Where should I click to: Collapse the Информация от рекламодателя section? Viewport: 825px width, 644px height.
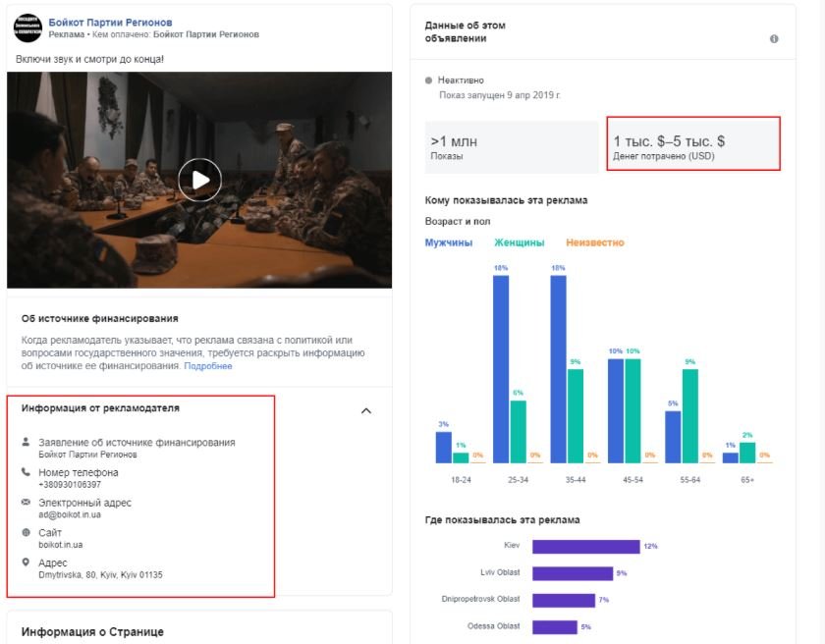[366, 410]
